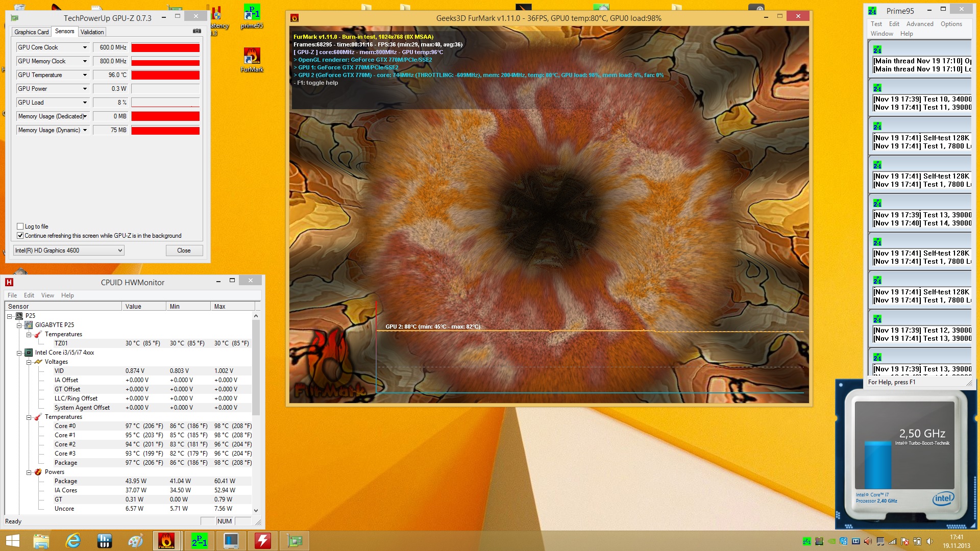The width and height of the screenshot is (980, 551).
Task: Click the HWMonitor title bar icon
Action: click(9, 282)
